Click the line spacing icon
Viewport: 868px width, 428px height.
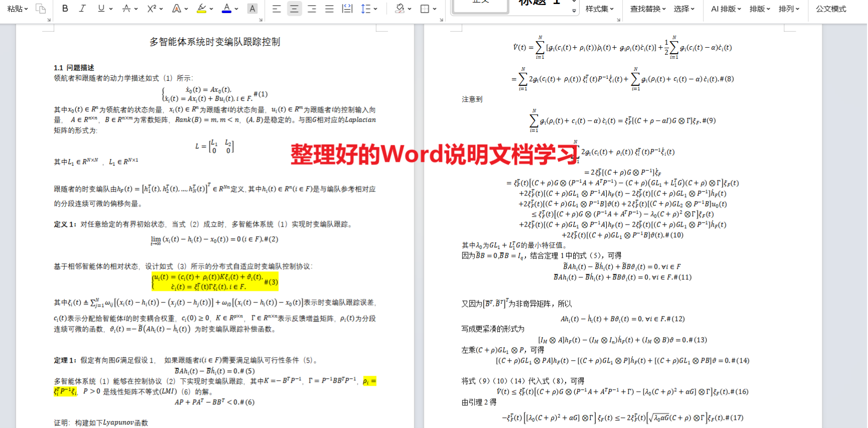(x=366, y=9)
